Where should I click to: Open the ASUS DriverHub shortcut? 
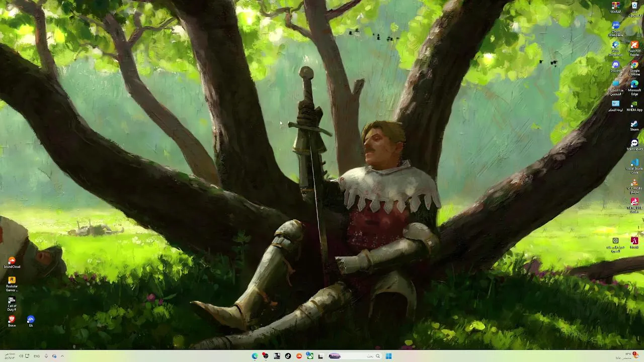tap(615, 49)
